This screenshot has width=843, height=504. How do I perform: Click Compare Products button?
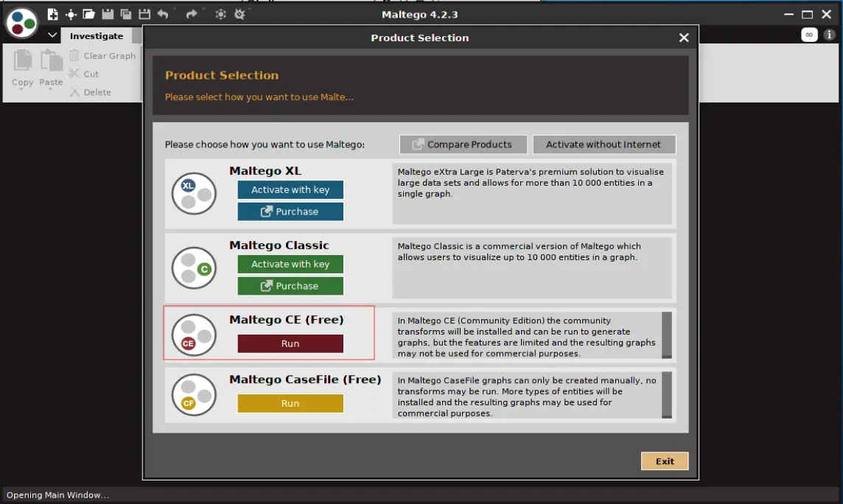click(x=463, y=144)
